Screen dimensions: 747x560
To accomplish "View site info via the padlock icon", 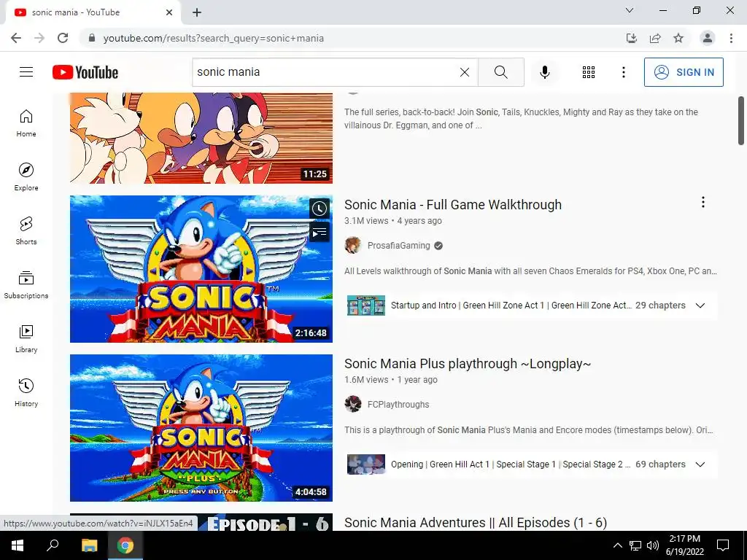I will click(92, 38).
